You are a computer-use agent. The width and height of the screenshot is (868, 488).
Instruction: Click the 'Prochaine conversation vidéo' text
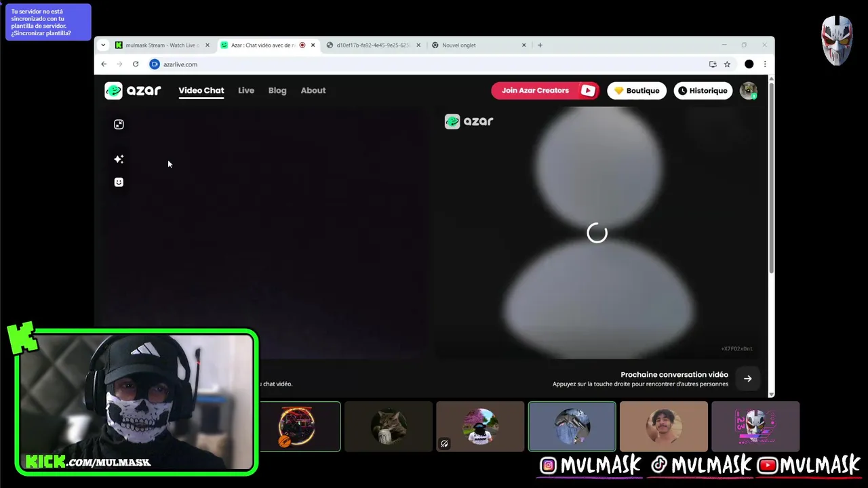tap(674, 374)
